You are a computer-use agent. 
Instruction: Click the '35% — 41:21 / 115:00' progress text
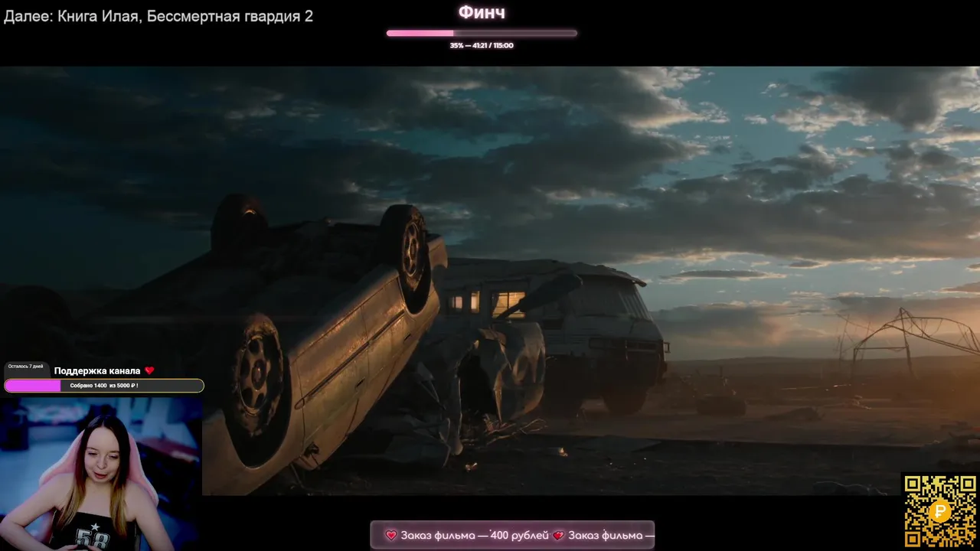coord(482,45)
